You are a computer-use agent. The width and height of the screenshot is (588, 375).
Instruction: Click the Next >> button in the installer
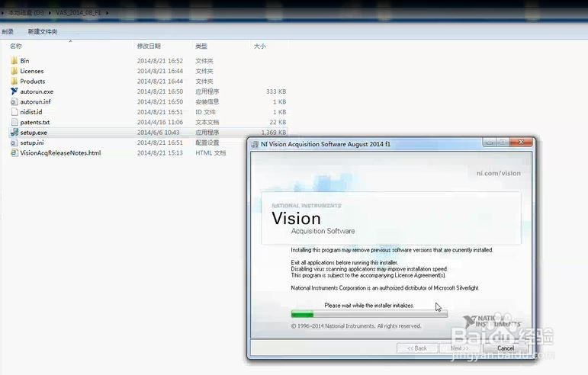(x=460, y=348)
